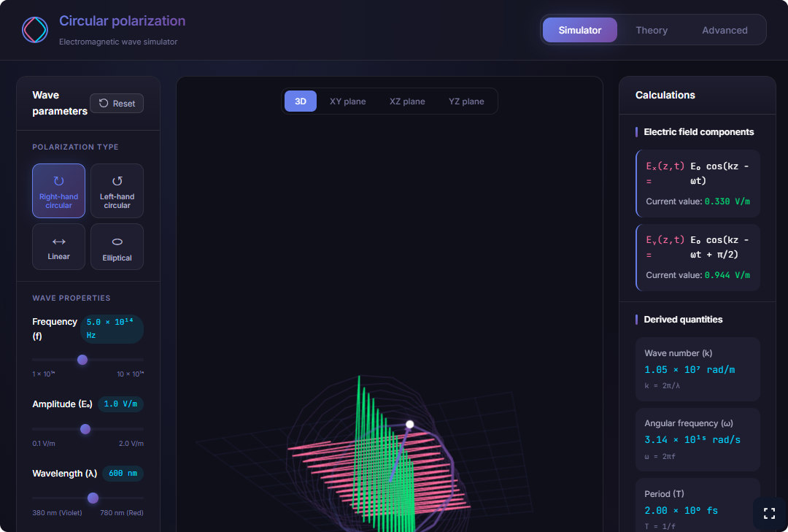Click the 780 nm (Red) label
788x532 pixels.
(x=122, y=513)
